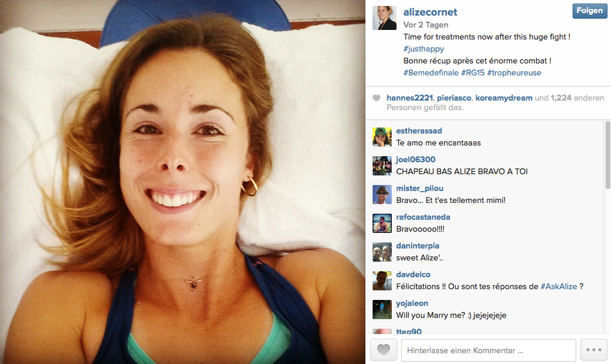
Task: Open the #8emedefinale hashtag
Action: (x=431, y=73)
